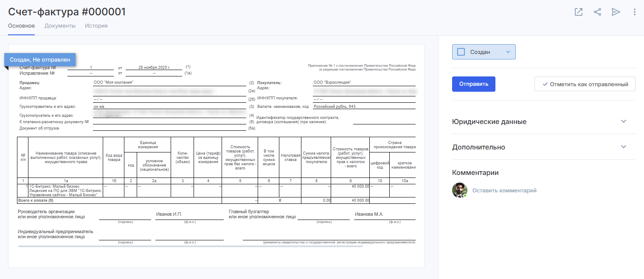The image size is (644, 279).
Task: Expand the Дополнительно section
Action: pyautogui.click(x=478, y=147)
